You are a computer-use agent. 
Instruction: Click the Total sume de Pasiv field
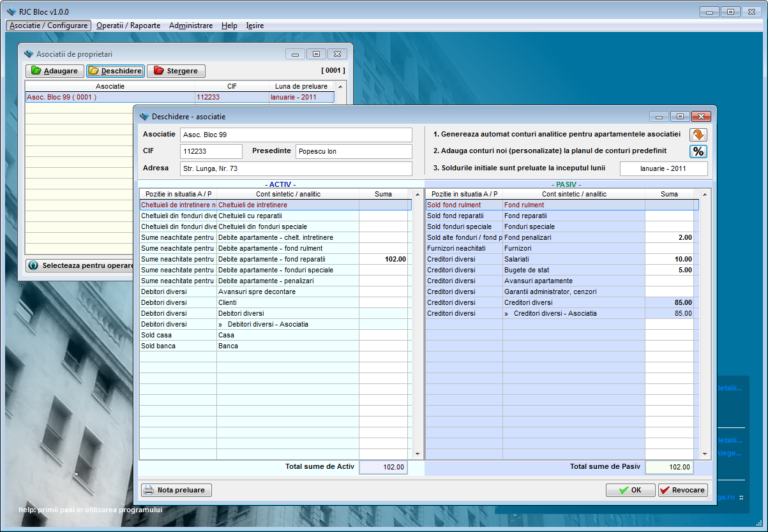(669, 467)
